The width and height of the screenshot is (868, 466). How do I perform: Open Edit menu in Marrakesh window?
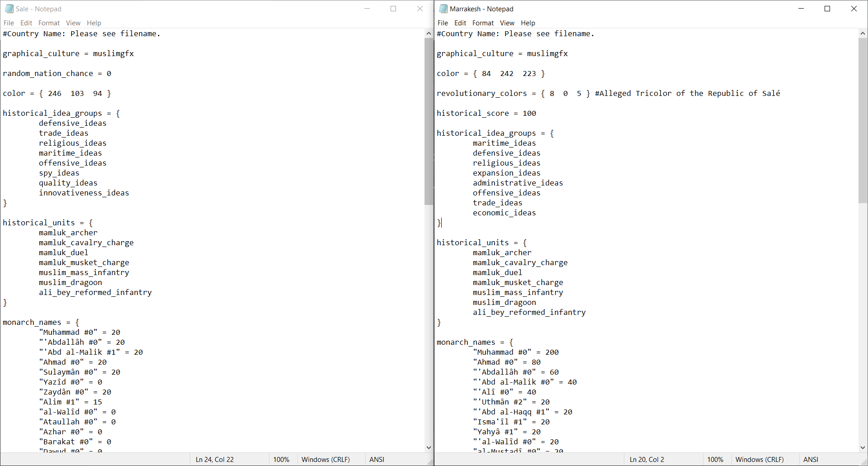[x=460, y=23]
